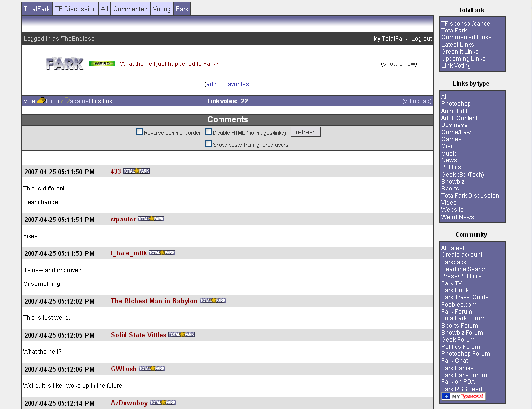Open Fark RSS Feed link
The width and height of the screenshot is (532, 409).
click(462, 389)
